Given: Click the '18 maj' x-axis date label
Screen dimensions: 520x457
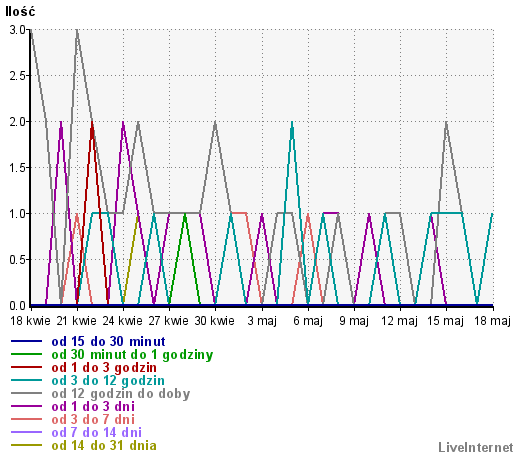Looking at the screenshot, I should (492, 321).
